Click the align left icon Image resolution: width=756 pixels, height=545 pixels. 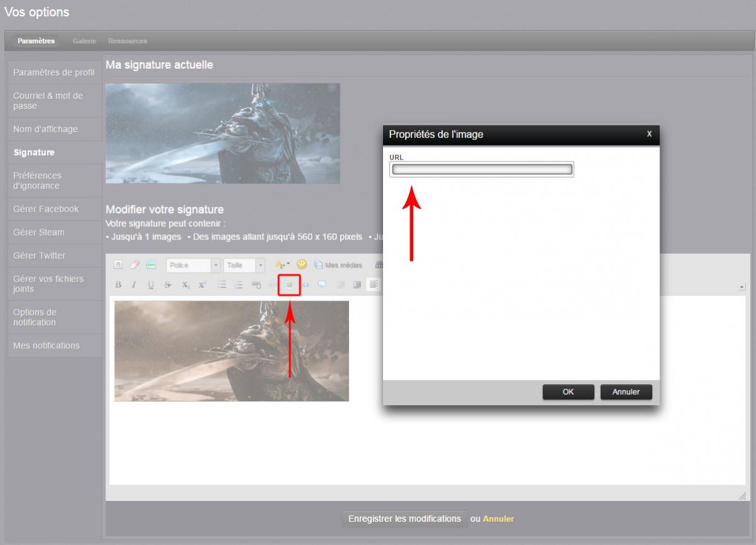pos(374,285)
